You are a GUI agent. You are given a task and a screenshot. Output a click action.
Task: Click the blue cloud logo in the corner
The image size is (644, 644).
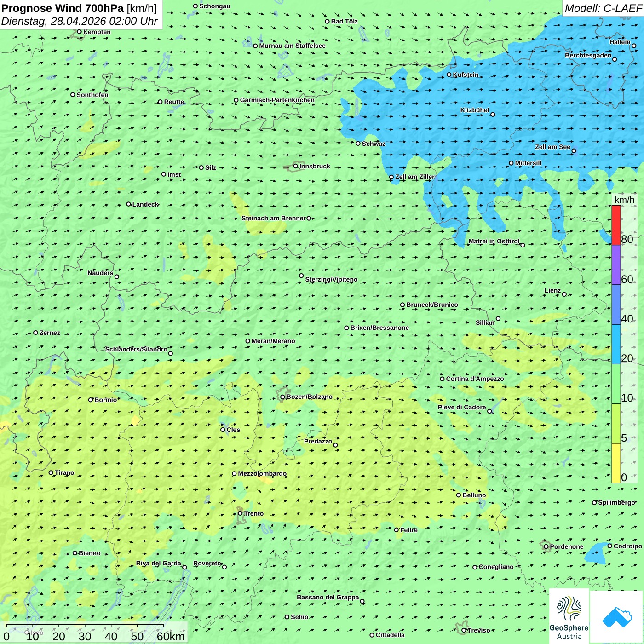point(617,617)
